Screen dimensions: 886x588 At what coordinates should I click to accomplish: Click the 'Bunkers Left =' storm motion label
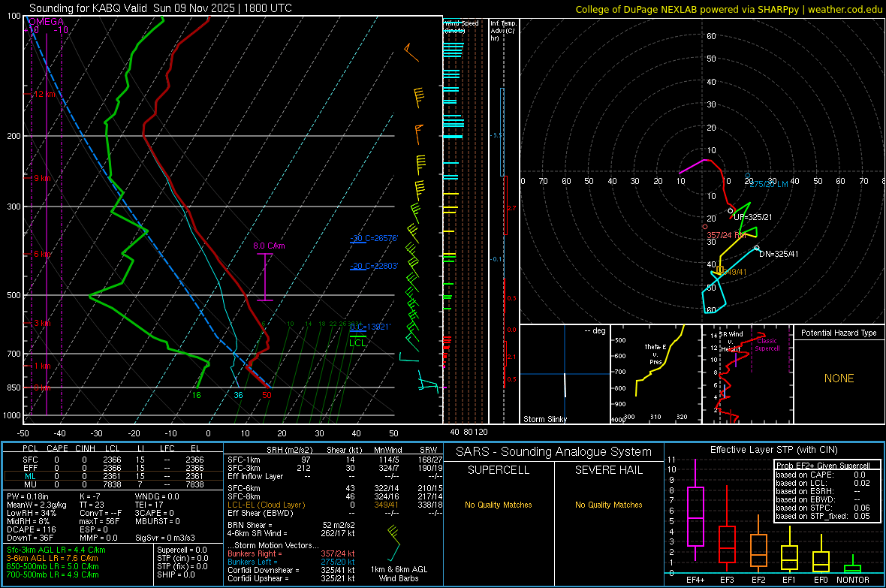[x=252, y=562]
